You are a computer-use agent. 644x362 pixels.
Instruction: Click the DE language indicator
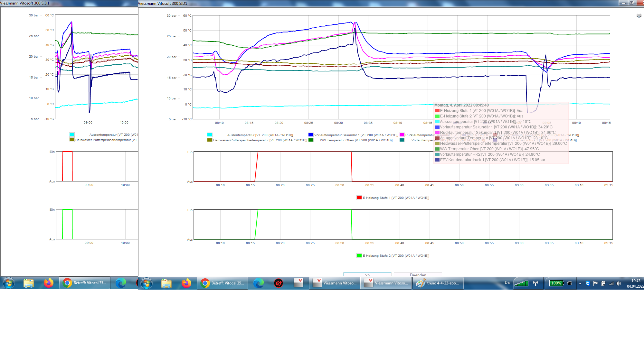[x=507, y=283]
